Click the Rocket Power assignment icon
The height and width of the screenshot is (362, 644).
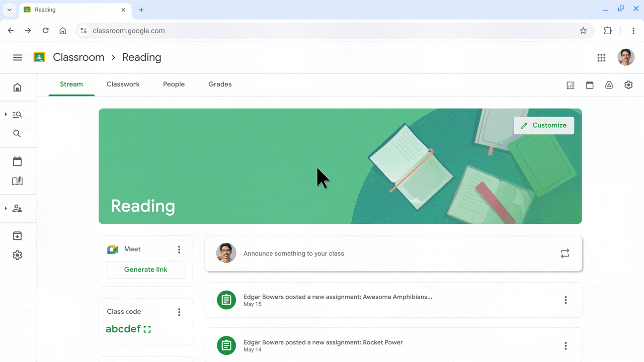(x=226, y=345)
